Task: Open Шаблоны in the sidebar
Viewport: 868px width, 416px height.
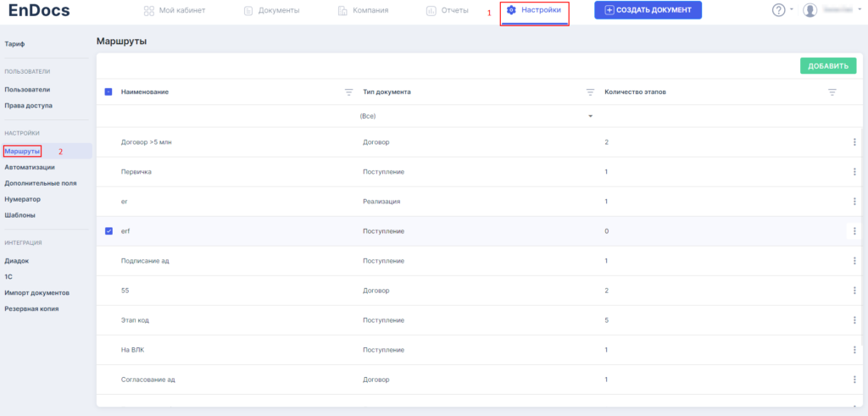Action: point(20,215)
